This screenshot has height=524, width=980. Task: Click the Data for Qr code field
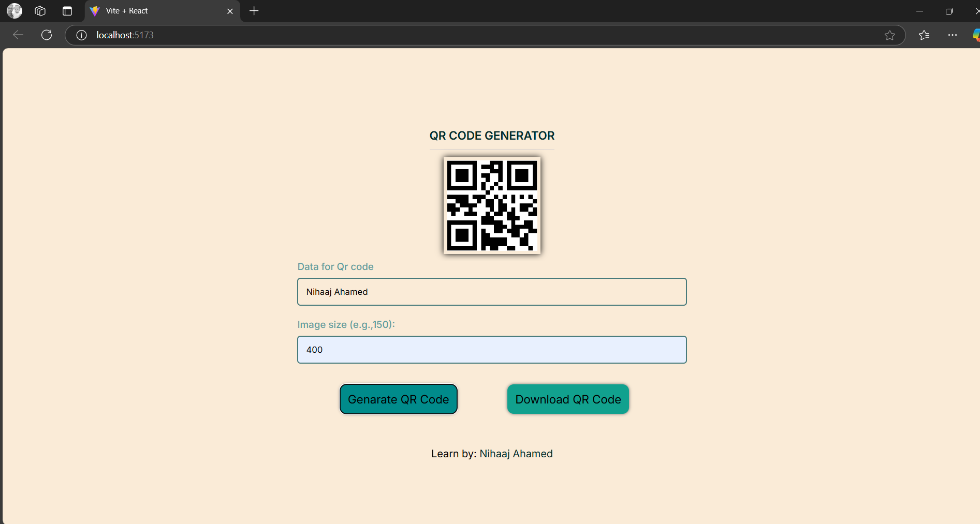492,292
